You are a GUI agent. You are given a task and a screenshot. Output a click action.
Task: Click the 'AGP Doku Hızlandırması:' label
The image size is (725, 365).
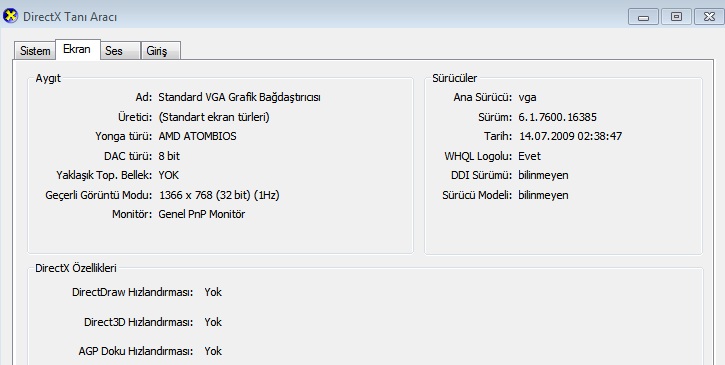[136, 351]
